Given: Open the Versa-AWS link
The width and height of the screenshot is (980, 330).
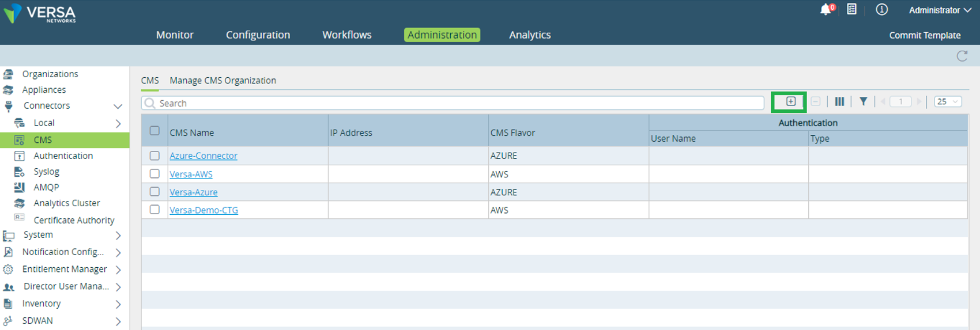Looking at the screenshot, I should [x=191, y=174].
